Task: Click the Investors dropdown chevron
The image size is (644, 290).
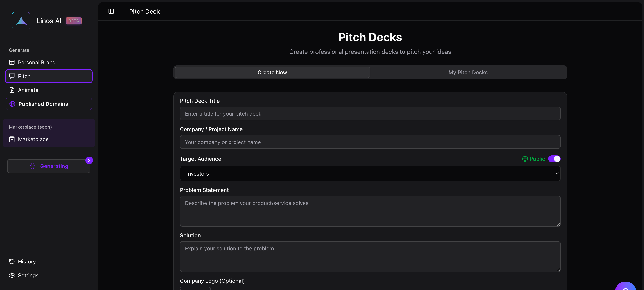Action: click(x=557, y=173)
